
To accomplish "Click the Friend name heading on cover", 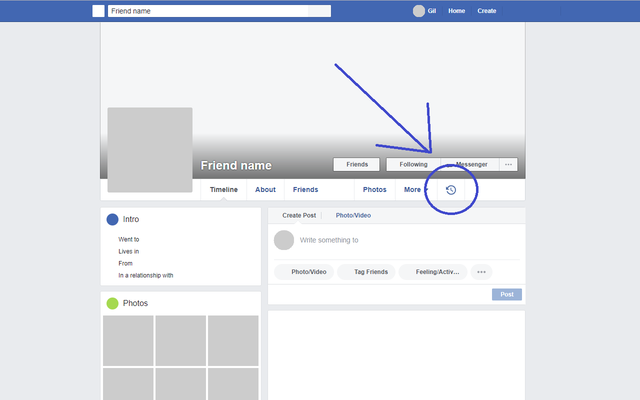I will point(236,165).
